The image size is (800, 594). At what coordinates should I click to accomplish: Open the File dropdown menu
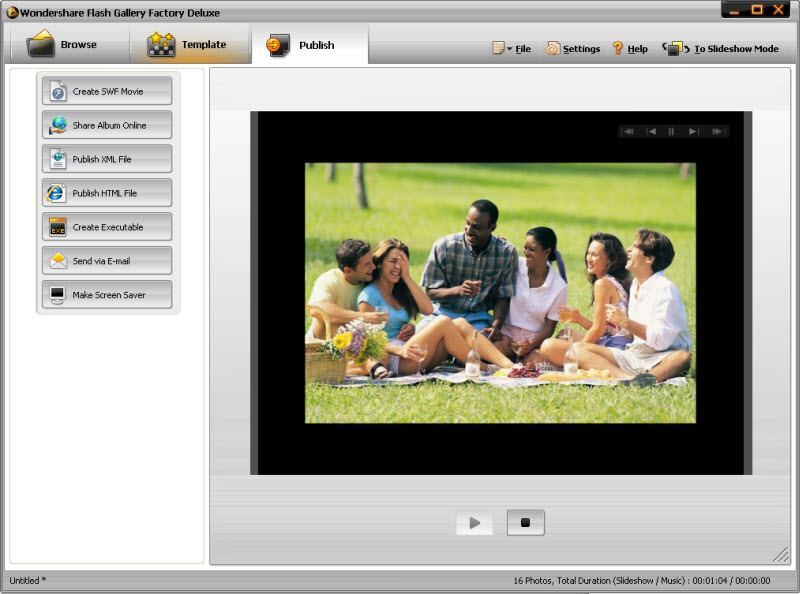pyautogui.click(x=509, y=47)
